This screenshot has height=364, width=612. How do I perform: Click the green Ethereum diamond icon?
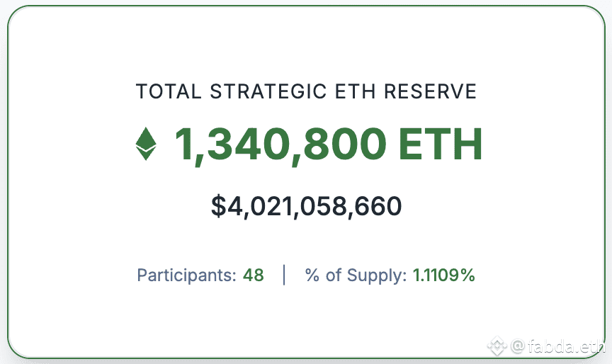point(146,144)
